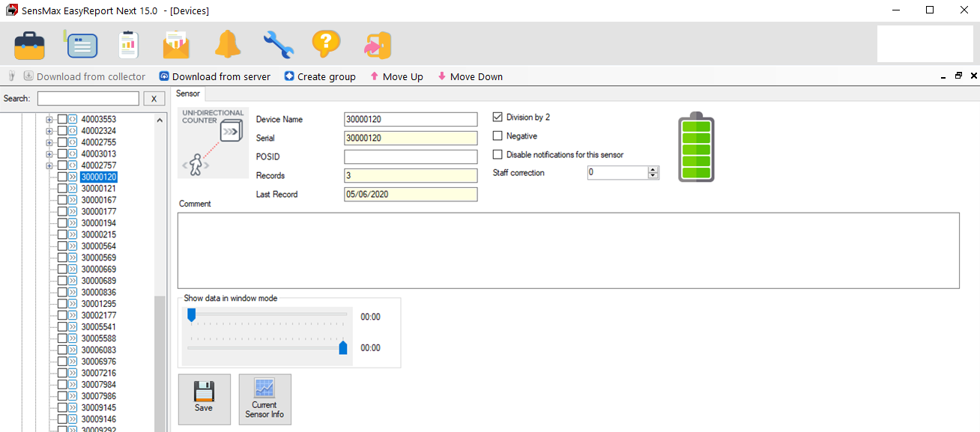This screenshot has height=432, width=980.
Task: Click inside the Comment text area
Action: (x=569, y=251)
